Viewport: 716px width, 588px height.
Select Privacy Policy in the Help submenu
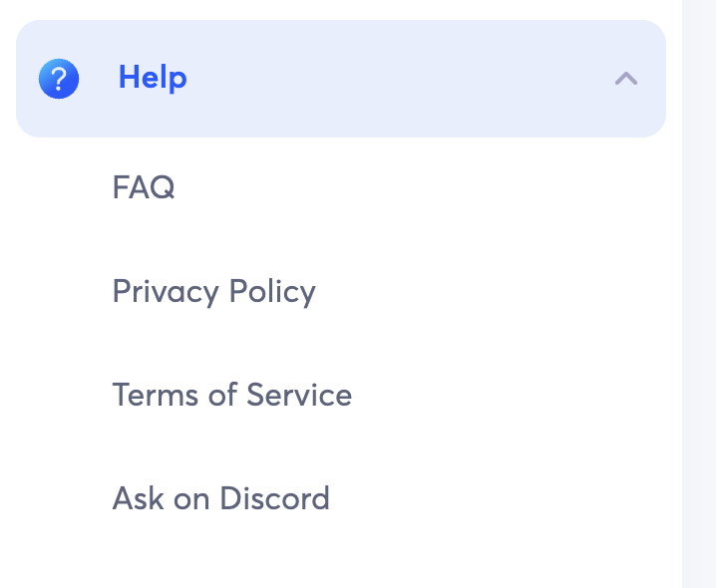tap(213, 291)
